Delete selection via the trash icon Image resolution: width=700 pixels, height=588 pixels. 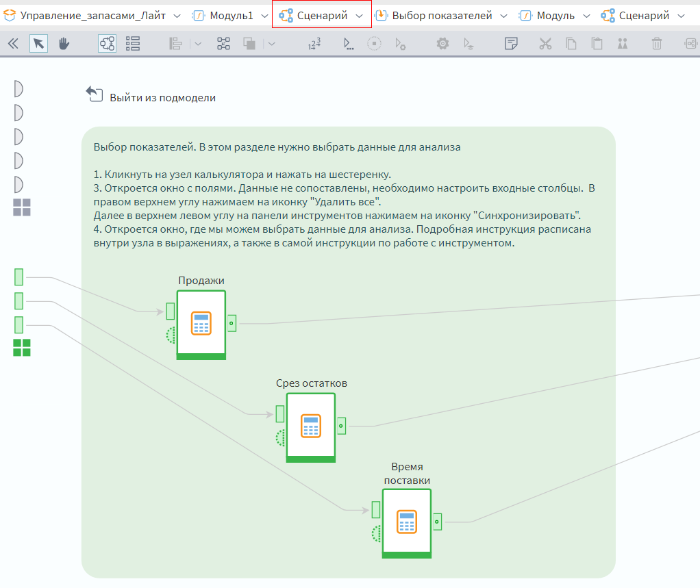pos(658,42)
